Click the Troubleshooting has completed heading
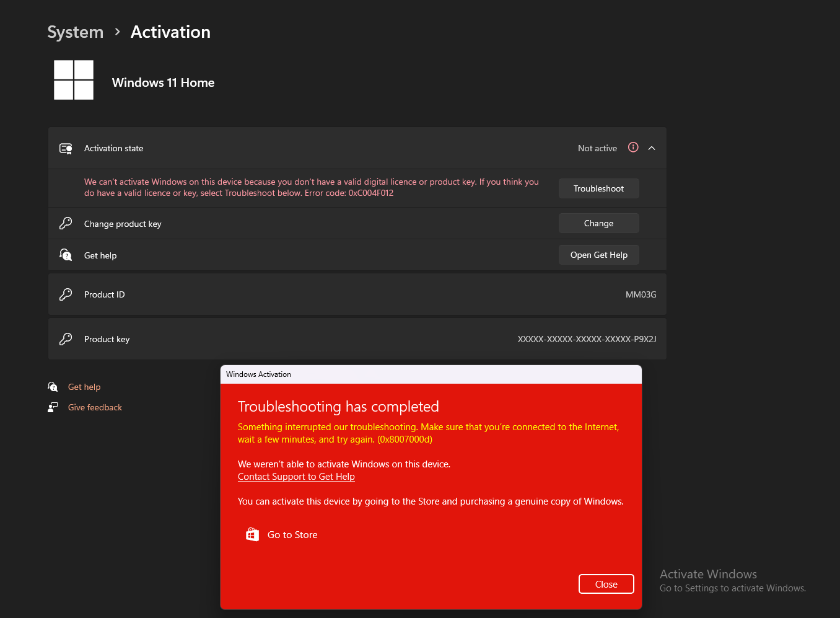Viewport: 840px width, 618px height. (338, 407)
